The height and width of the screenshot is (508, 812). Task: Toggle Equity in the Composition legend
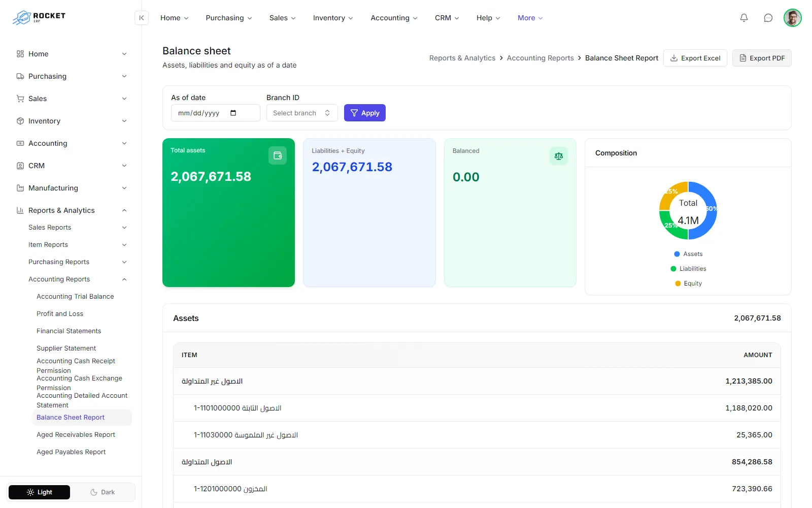[x=688, y=283]
